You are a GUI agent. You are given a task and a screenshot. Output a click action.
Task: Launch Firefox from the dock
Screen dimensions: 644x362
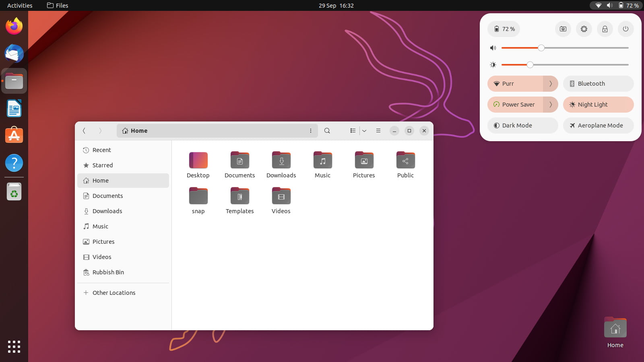click(x=14, y=25)
